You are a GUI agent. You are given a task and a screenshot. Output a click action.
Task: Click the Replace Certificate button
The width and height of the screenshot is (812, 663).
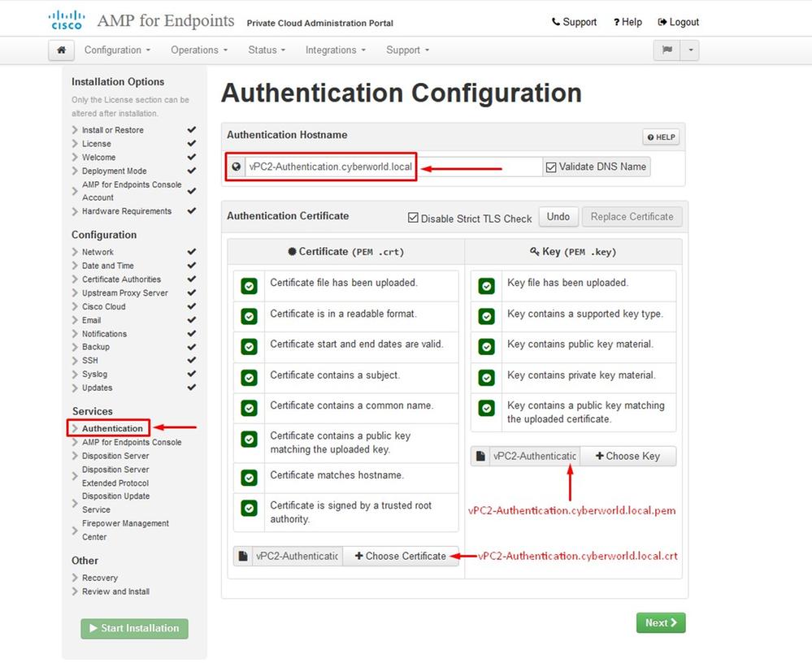(632, 217)
